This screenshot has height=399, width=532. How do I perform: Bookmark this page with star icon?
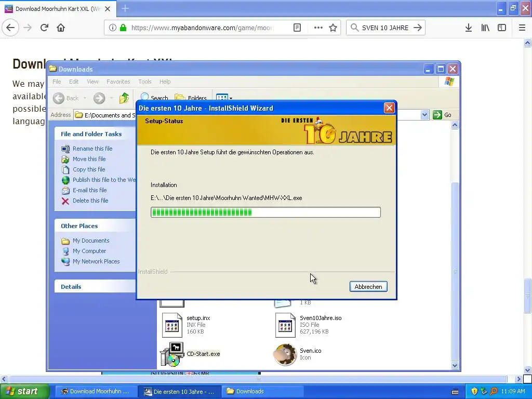pyautogui.click(x=333, y=28)
